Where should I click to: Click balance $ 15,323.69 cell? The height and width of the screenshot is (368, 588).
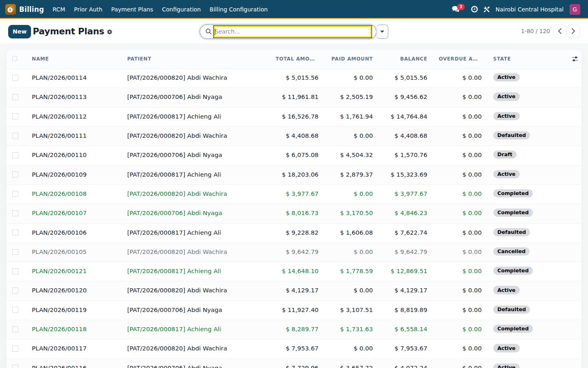(409, 175)
